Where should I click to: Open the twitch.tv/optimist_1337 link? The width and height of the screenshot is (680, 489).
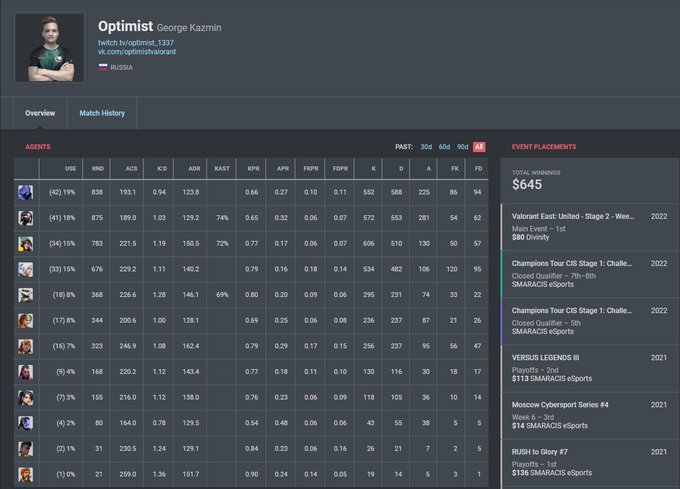point(136,42)
